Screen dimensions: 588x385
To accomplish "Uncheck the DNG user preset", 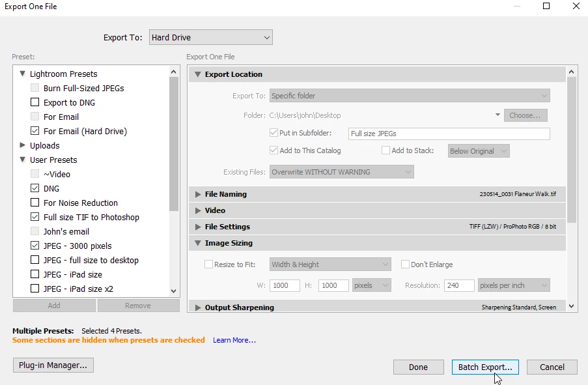I will pos(35,188).
